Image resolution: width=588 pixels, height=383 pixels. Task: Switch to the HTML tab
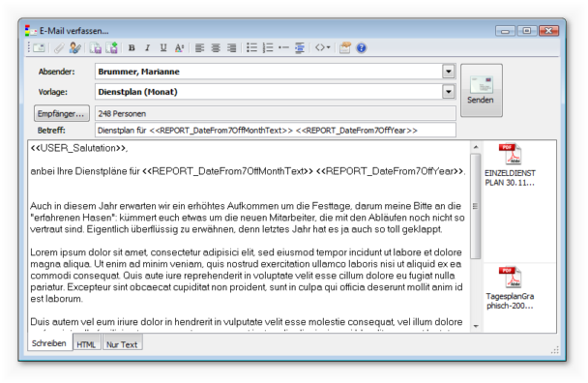[x=86, y=344]
